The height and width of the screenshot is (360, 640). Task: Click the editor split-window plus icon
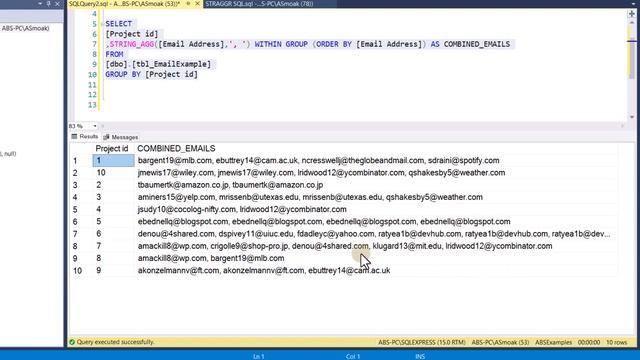(x=632, y=14)
